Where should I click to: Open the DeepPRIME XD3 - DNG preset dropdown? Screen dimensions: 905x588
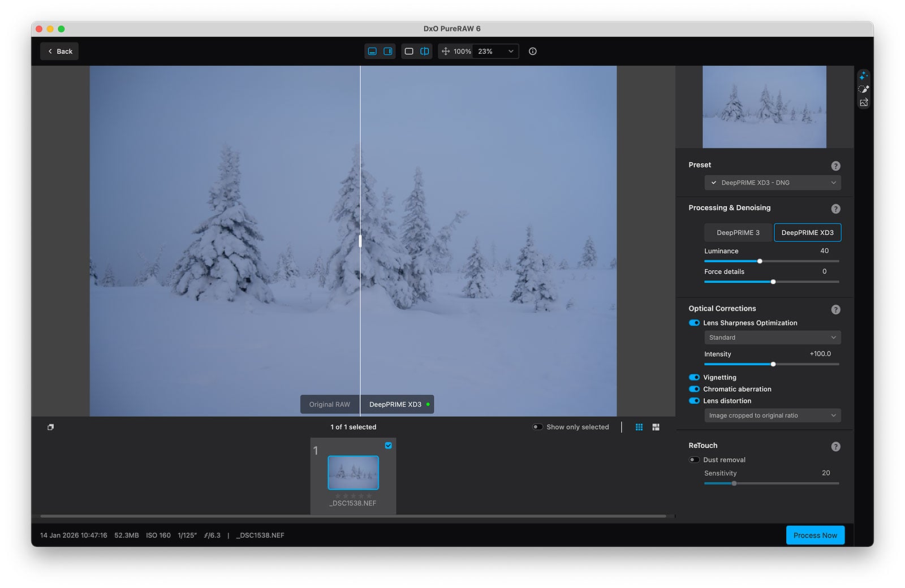pyautogui.click(x=772, y=182)
